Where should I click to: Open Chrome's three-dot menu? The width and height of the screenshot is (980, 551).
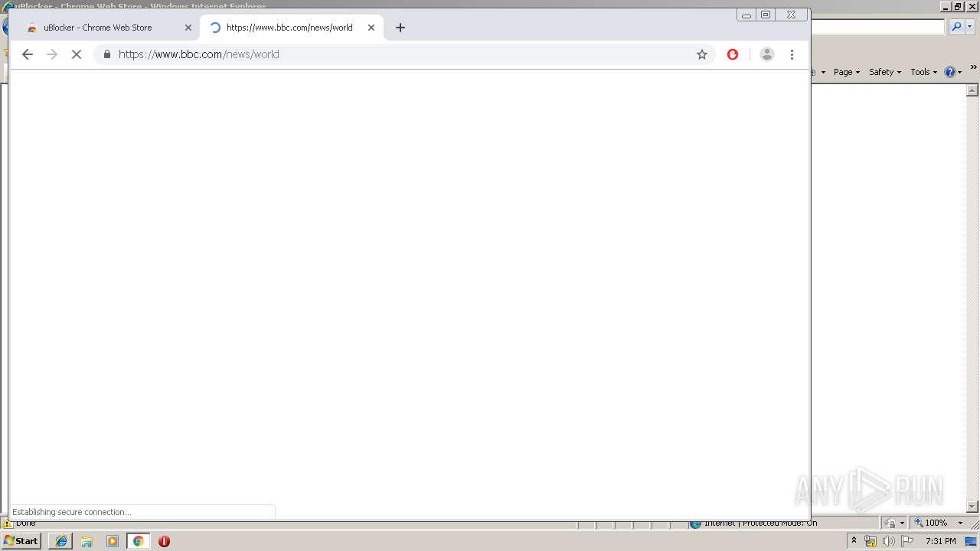792,54
